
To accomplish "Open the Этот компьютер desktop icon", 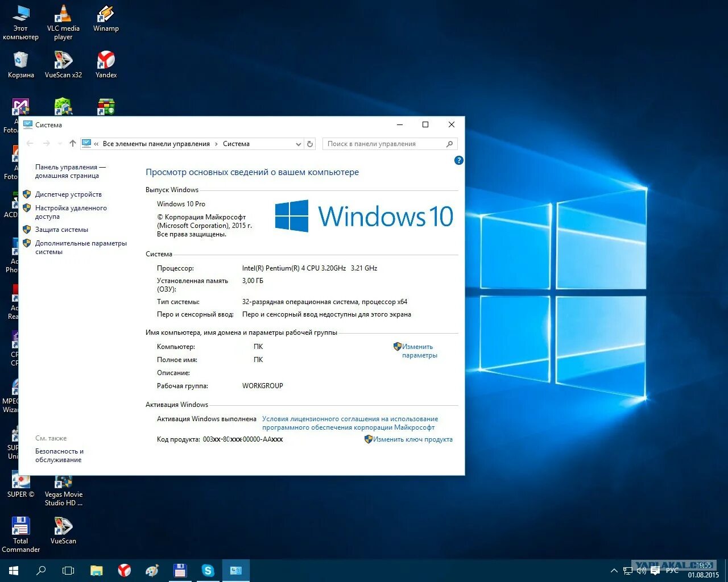I will coord(20,23).
